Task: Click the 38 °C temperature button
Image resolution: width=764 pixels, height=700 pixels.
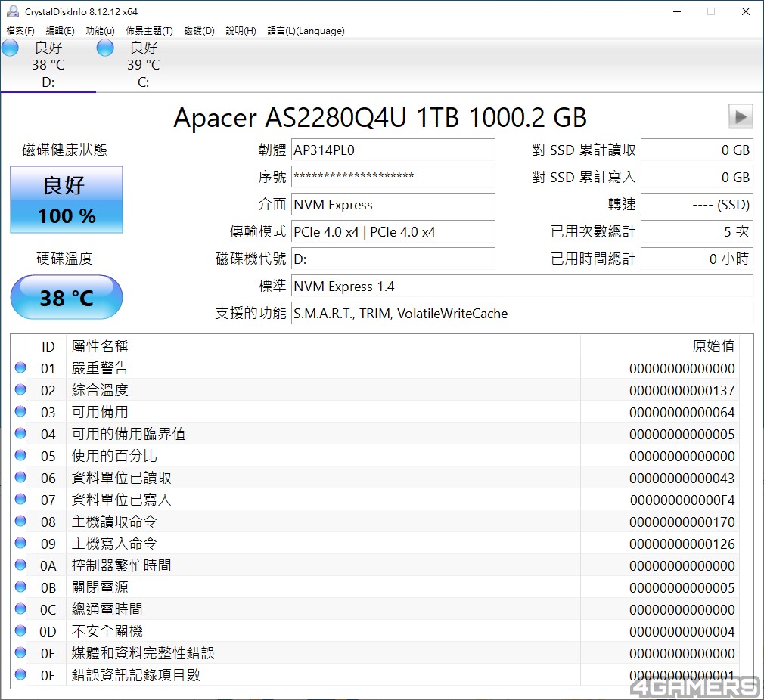Action: pos(67,297)
